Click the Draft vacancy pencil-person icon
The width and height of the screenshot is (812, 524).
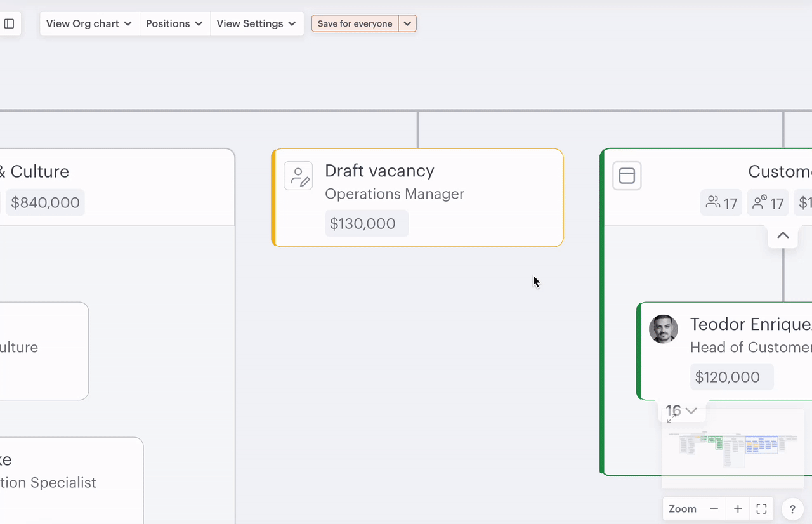298,176
